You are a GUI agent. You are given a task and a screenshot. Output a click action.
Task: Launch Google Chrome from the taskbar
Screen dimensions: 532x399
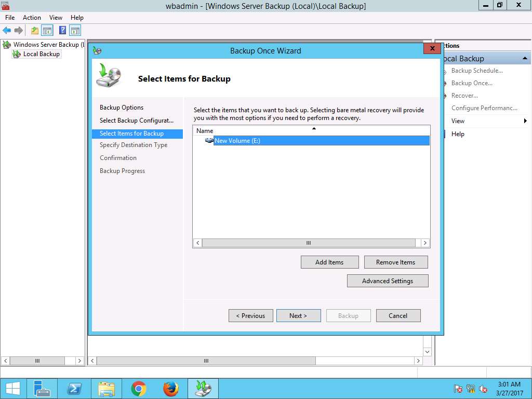point(138,389)
